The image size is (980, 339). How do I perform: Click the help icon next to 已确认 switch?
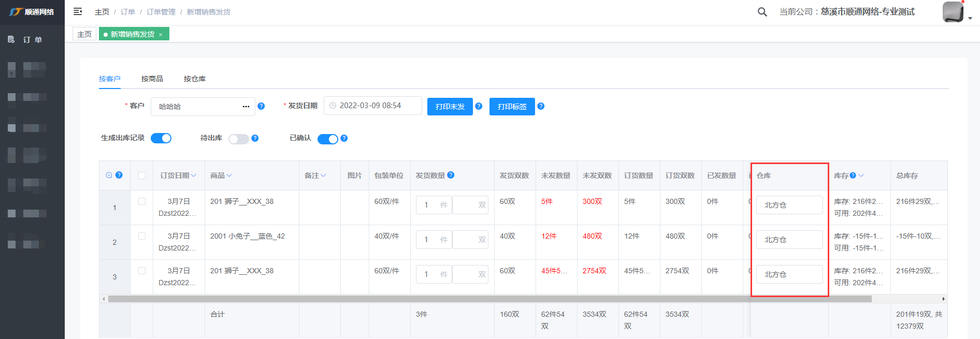[x=344, y=138]
